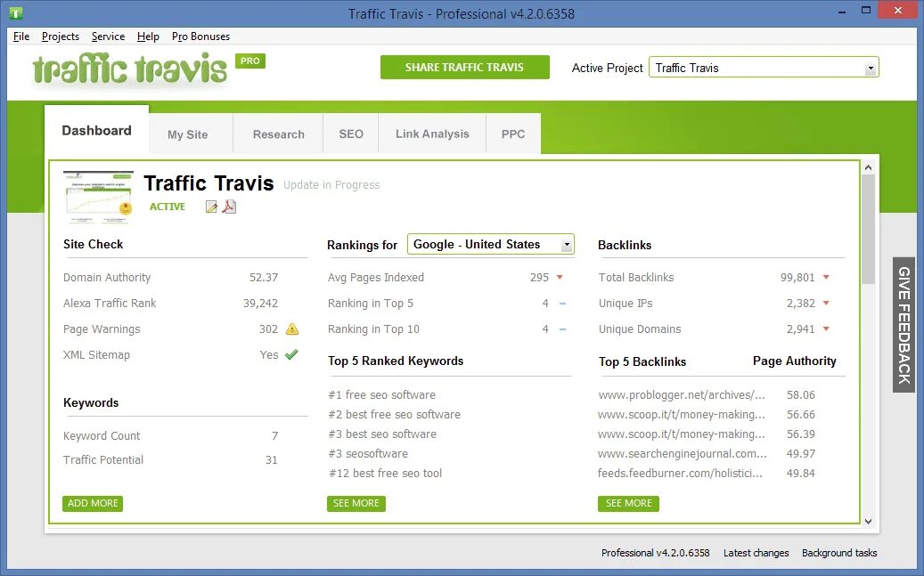This screenshot has width=924, height=576.
Task: Click the Page Authority column header
Action: (x=795, y=361)
